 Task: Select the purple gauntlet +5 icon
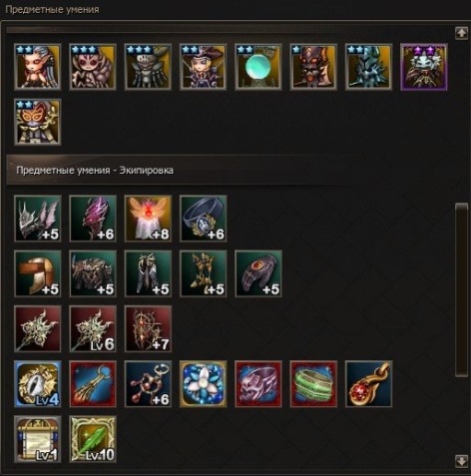pos(258,273)
